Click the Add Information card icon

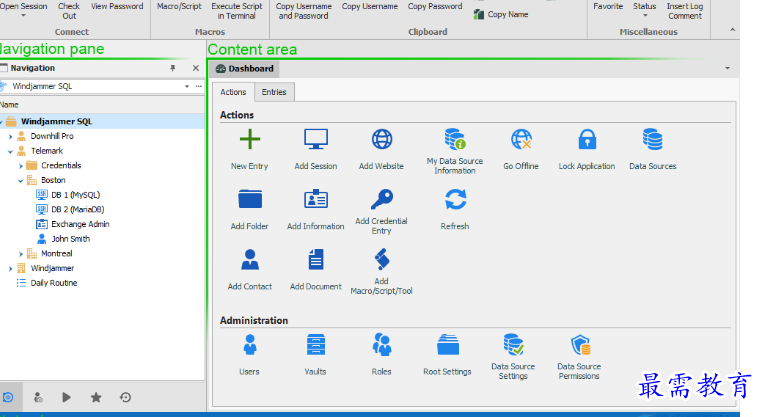316,199
